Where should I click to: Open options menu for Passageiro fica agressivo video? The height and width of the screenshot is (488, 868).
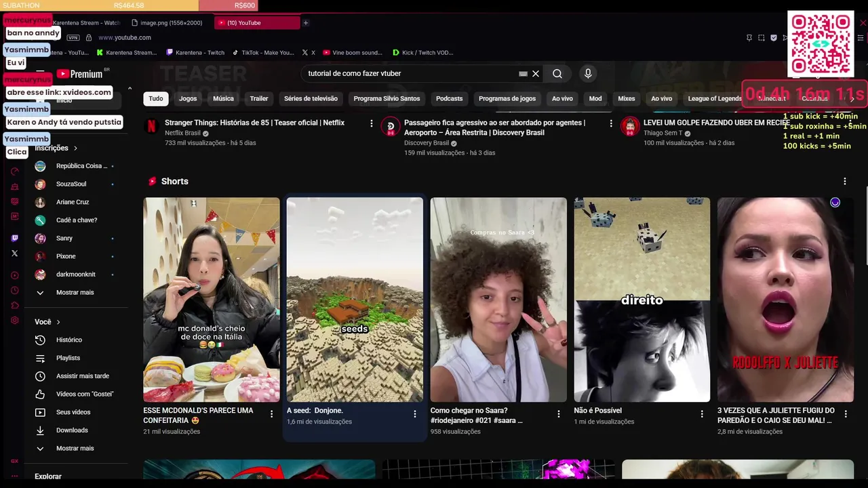pos(611,123)
